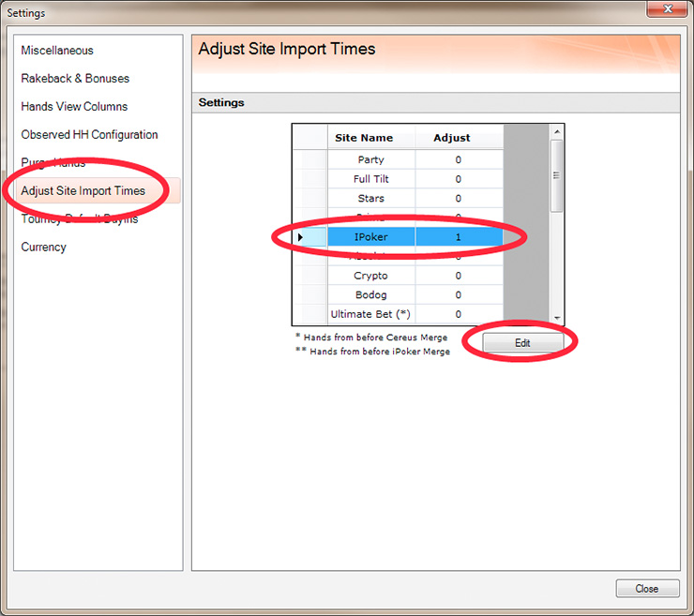Select Hands View Columns section

(74, 106)
